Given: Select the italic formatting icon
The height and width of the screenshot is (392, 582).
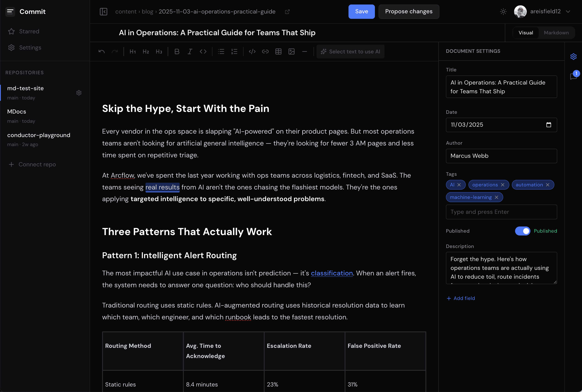Looking at the screenshot, I should [x=190, y=52].
